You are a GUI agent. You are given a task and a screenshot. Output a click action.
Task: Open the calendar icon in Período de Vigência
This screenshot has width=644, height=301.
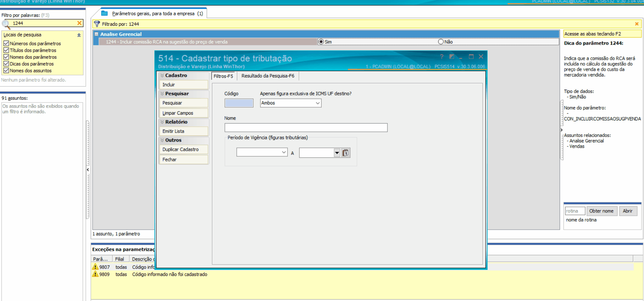345,153
